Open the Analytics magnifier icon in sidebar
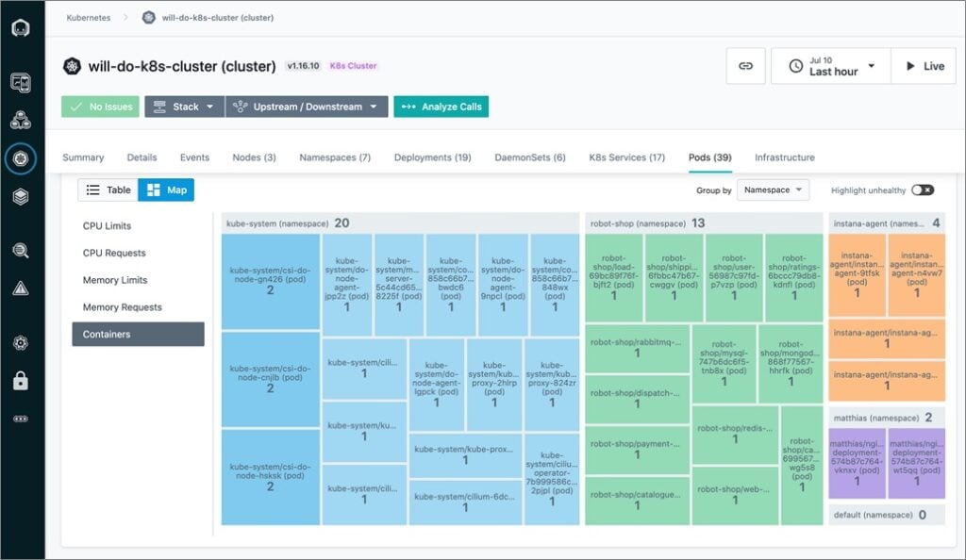Image resolution: width=966 pixels, height=560 pixels. tap(21, 249)
